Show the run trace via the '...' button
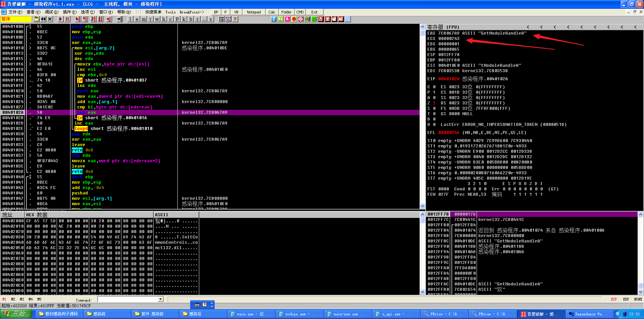The width and height of the screenshot is (644, 319). click(204, 19)
